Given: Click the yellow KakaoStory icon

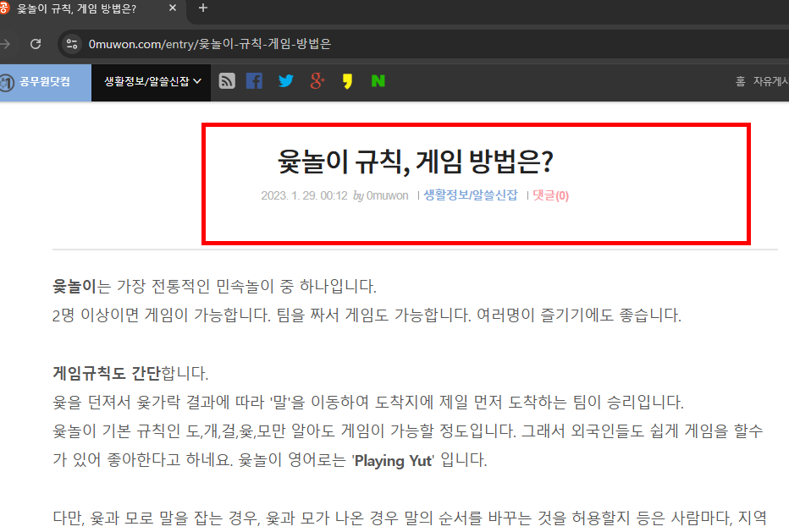Looking at the screenshot, I should point(347,80).
